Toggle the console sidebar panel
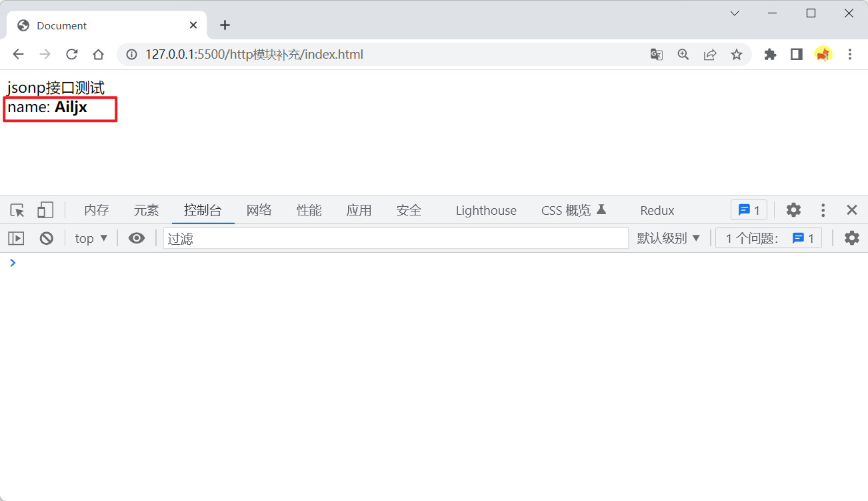Image resolution: width=868 pixels, height=501 pixels. 16,238
